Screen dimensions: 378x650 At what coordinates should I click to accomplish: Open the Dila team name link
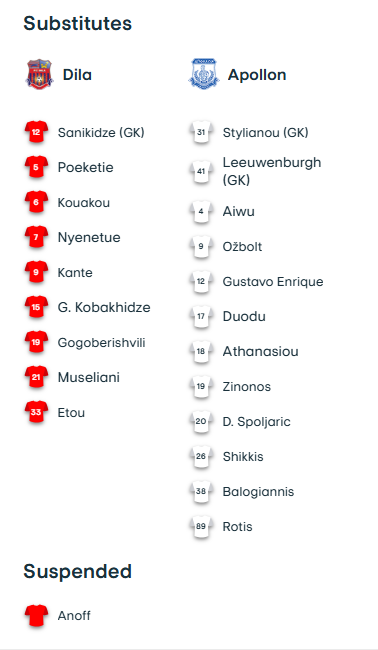click(77, 75)
